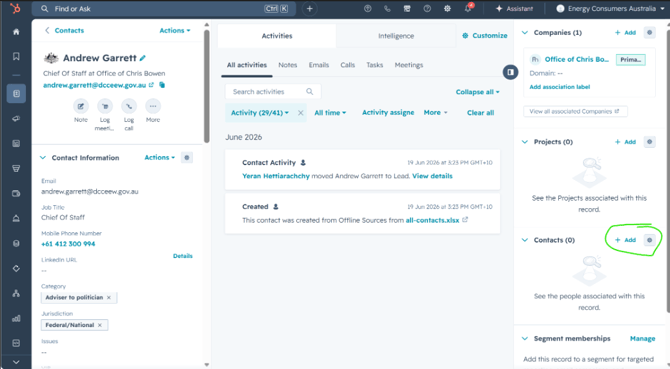This screenshot has height=369, width=670.
Task: Open the Marketplace icon in the top bar
Action: 407,9
